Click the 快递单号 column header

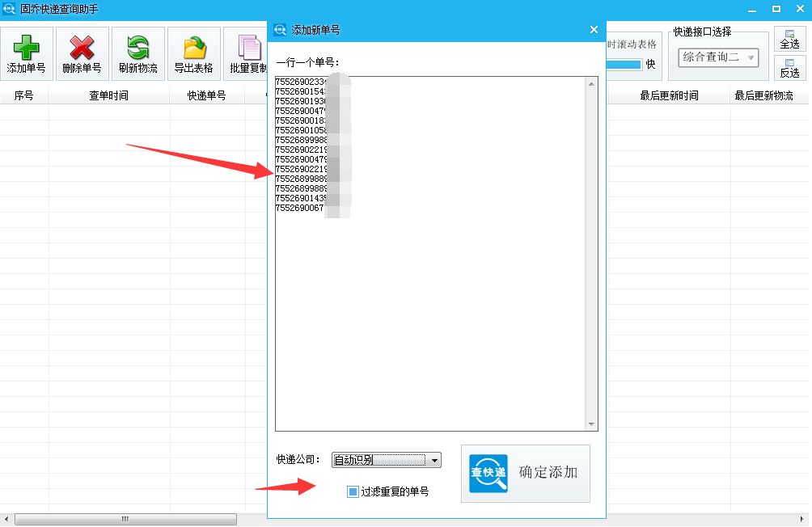206,95
